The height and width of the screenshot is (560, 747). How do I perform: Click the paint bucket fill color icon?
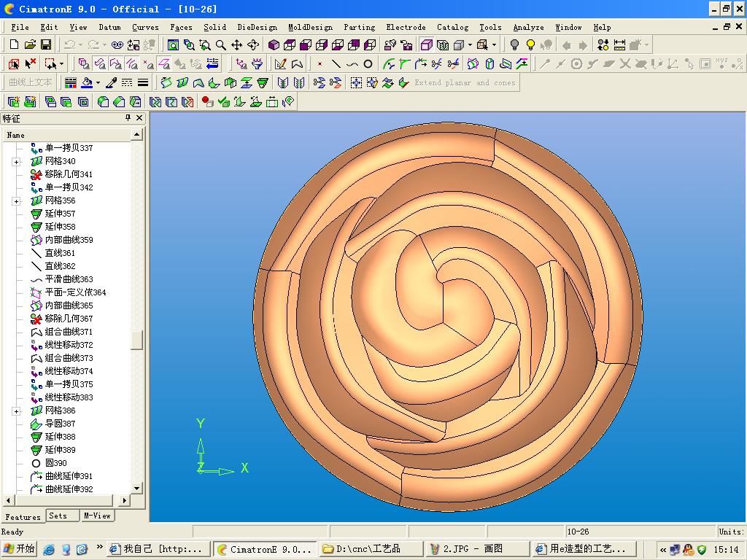(87, 83)
